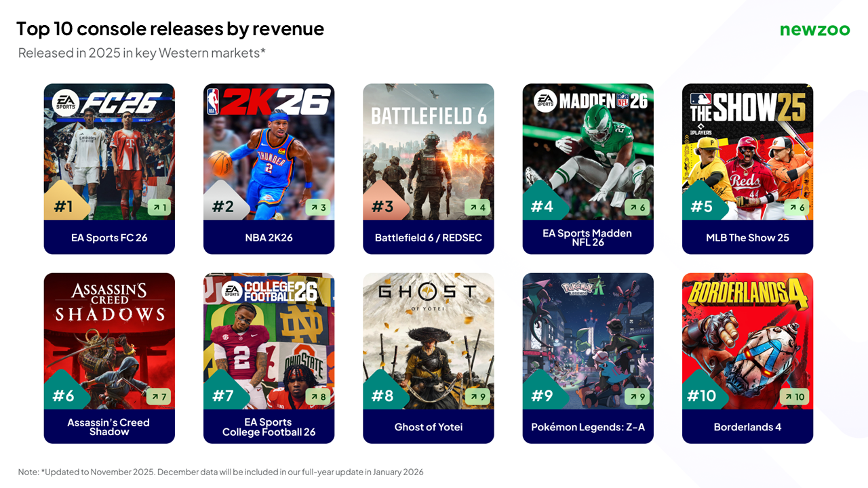Click the green arrow badge on NBA 2K26
Screen dimensions: 868x488
tap(317, 207)
